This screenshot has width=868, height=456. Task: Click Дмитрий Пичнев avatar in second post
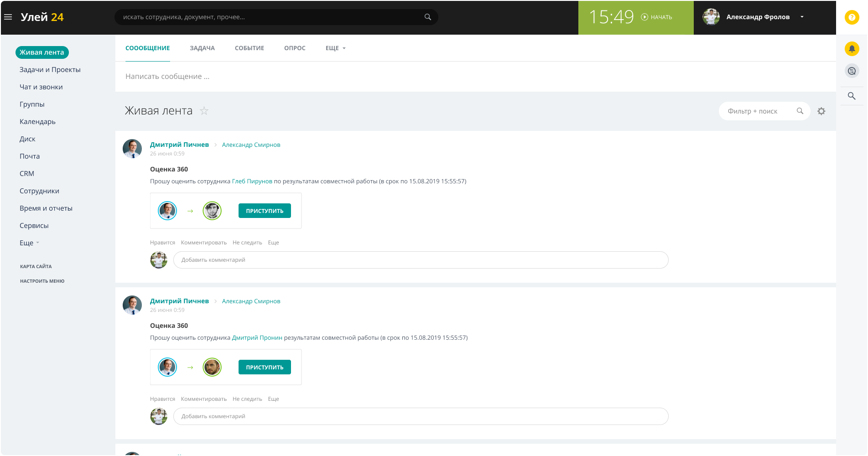[x=132, y=305]
